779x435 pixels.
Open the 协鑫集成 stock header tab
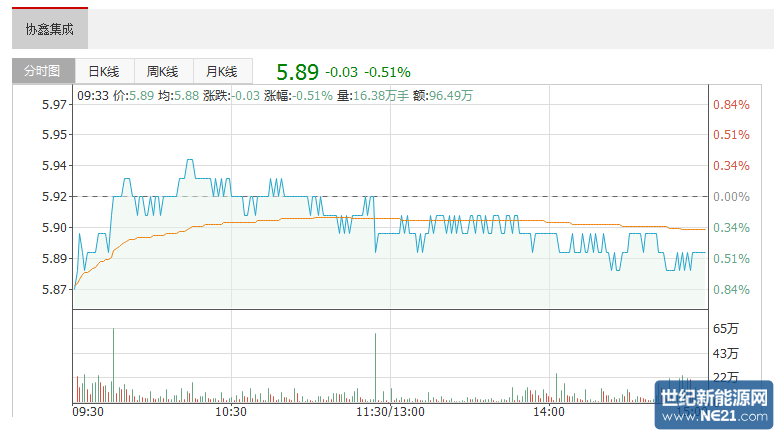[50, 29]
